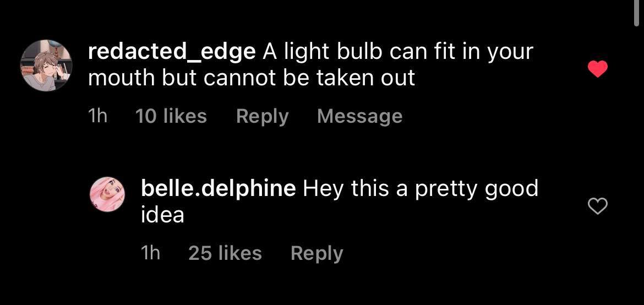
Task: View the 10 likes list
Action: (171, 116)
